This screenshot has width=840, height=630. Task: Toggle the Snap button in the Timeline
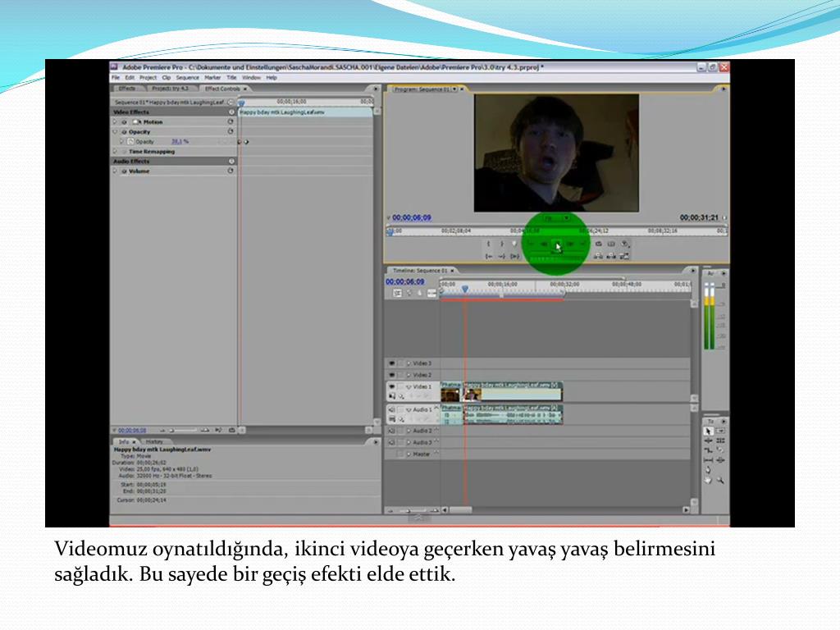(x=397, y=293)
